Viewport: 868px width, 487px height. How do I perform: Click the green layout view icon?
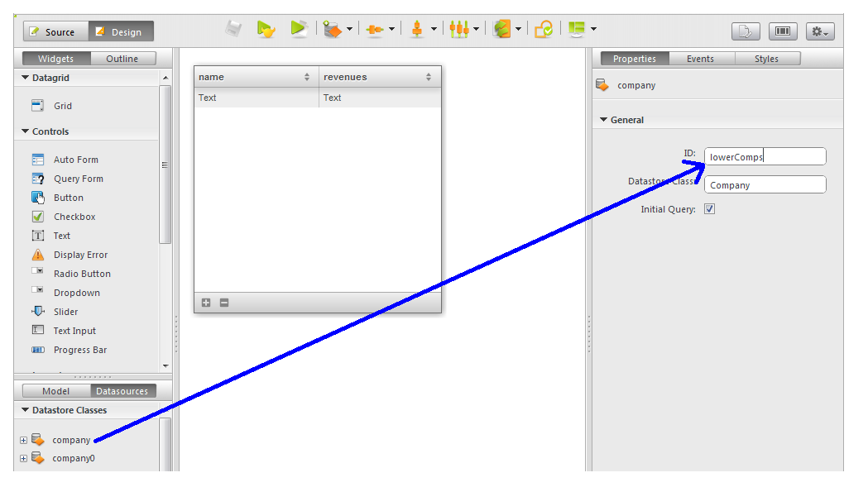click(577, 29)
